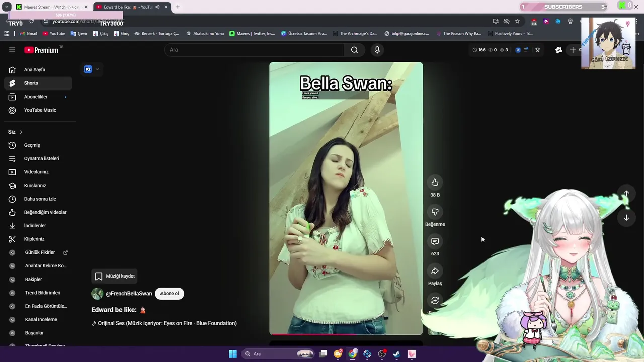Click Windows Start button
The height and width of the screenshot is (362, 644).
coord(233,354)
